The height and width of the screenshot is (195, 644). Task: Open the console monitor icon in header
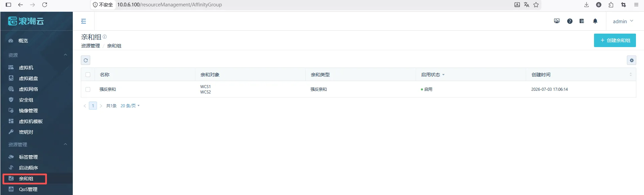(557, 21)
